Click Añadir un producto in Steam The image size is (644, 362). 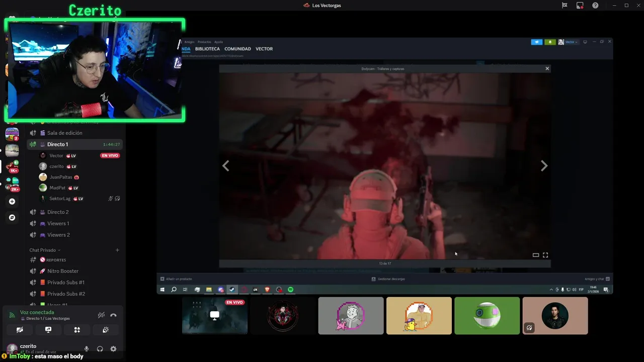click(176, 279)
